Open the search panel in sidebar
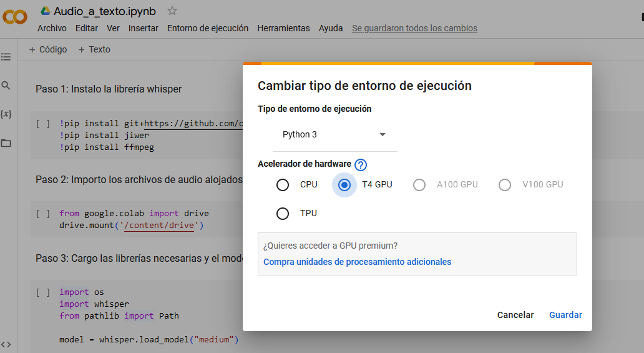The width and height of the screenshot is (644, 353). (6, 86)
